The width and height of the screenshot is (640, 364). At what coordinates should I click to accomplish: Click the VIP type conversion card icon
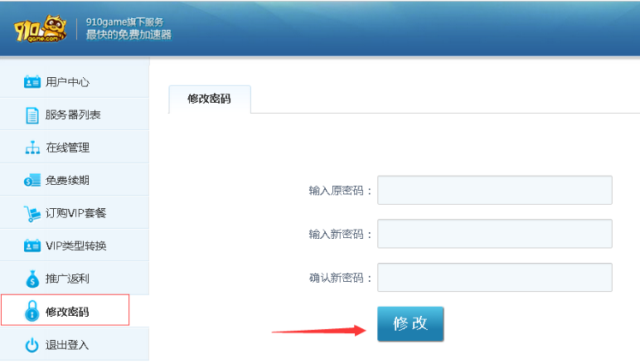(x=32, y=246)
